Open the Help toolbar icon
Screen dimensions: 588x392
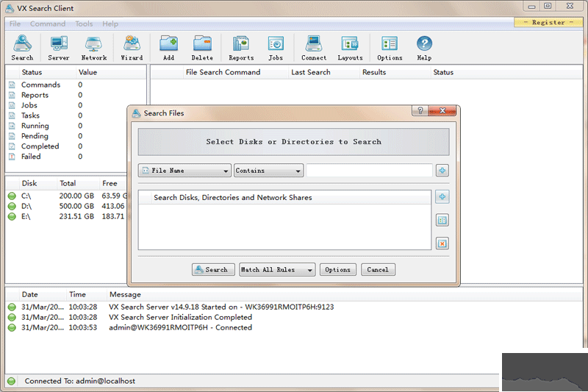(x=424, y=48)
